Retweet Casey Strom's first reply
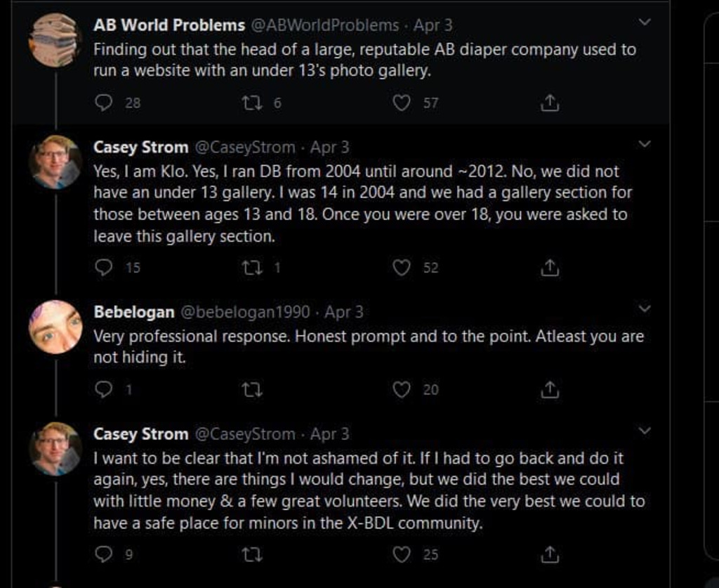This screenshot has width=719, height=588. 251,268
